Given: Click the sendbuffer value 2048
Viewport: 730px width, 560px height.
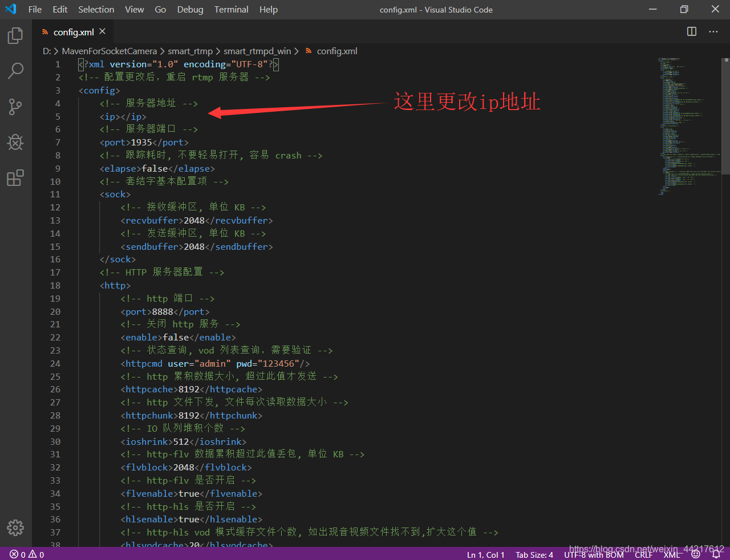Looking at the screenshot, I should pyautogui.click(x=194, y=246).
